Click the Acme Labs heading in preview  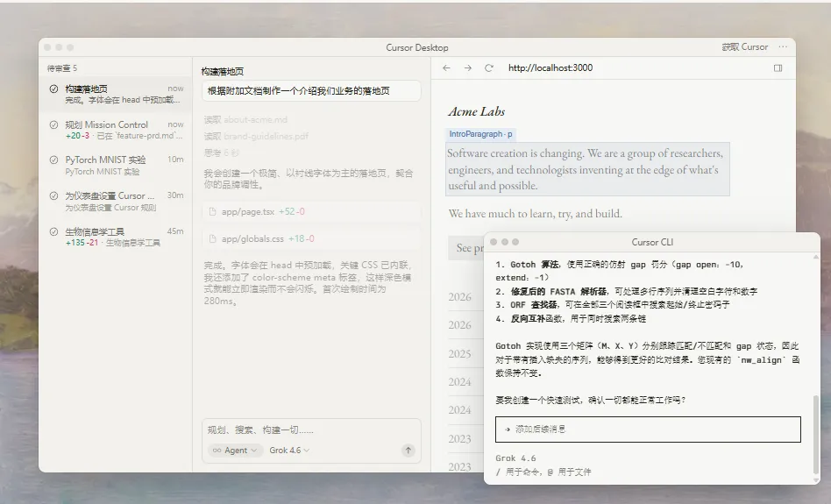tap(477, 111)
